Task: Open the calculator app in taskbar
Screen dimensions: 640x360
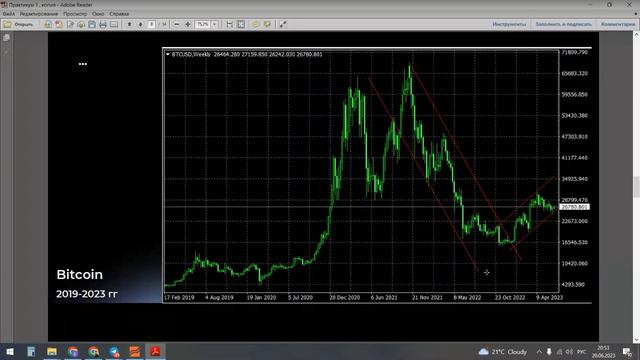Action: click(x=31, y=351)
